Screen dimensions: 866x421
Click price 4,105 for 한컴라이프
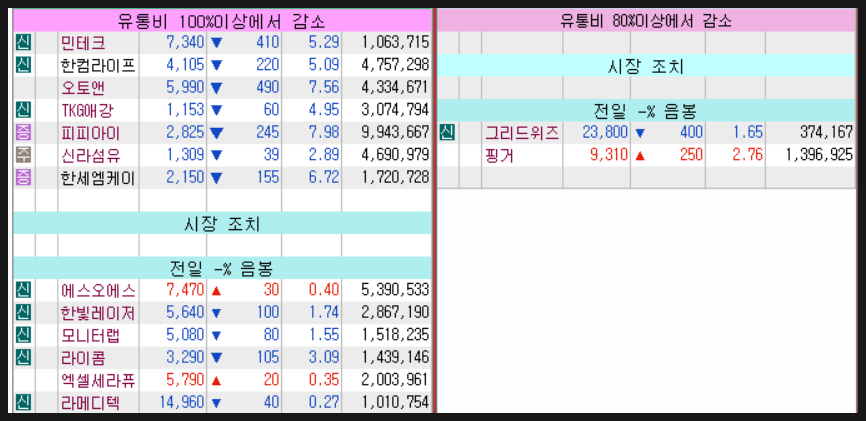pos(185,65)
